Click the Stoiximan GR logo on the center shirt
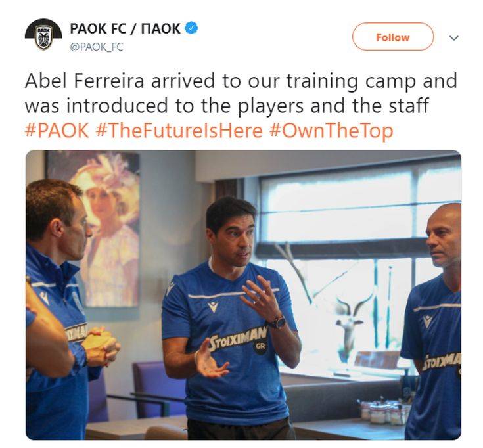483x448 pixels. click(238, 339)
